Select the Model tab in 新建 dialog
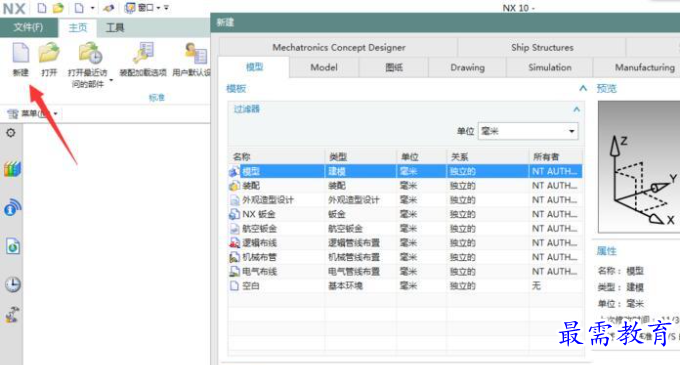680x365 pixels. pyautogui.click(x=324, y=68)
